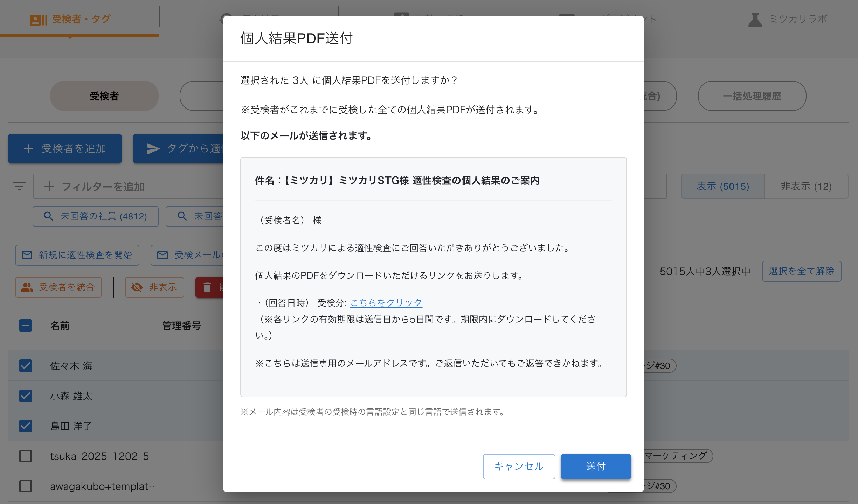Viewport: 858px width, 504px height.
Task: Click the filter list icon
Action: (19, 186)
